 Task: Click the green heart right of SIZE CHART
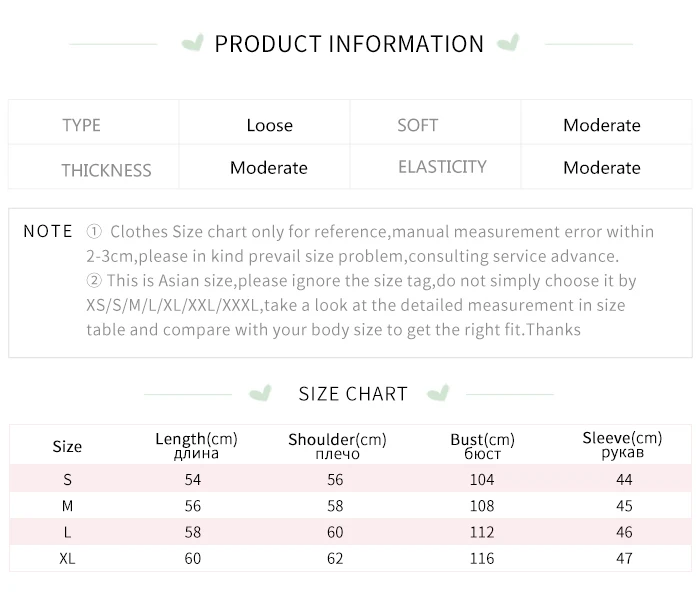[x=438, y=393]
